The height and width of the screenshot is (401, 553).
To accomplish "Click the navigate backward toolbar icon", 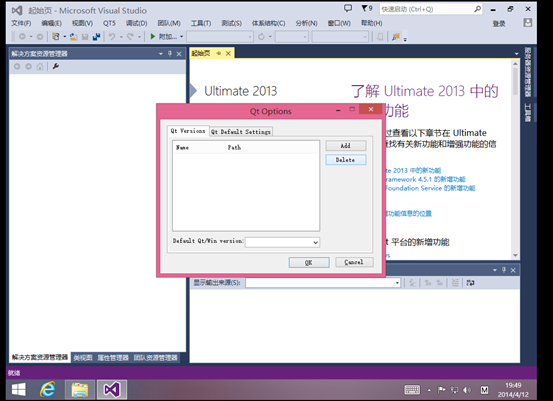I will click(x=22, y=36).
